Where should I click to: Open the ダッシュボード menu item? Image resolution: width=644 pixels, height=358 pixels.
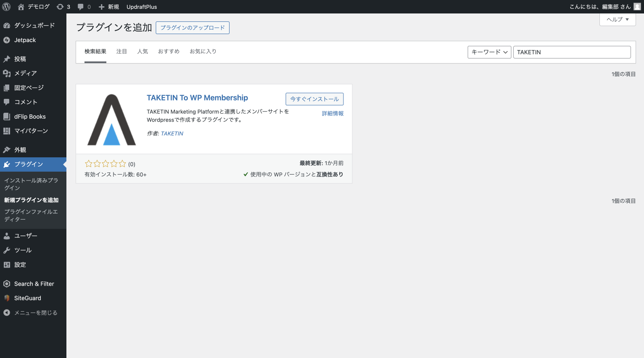33,25
